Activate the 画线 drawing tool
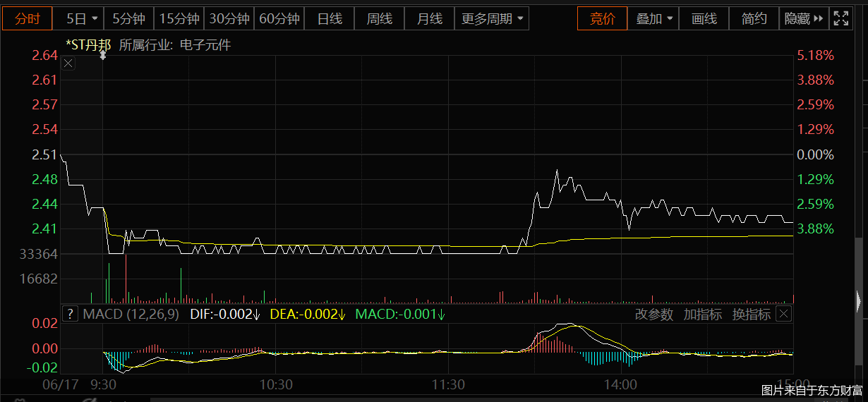 pos(704,19)
